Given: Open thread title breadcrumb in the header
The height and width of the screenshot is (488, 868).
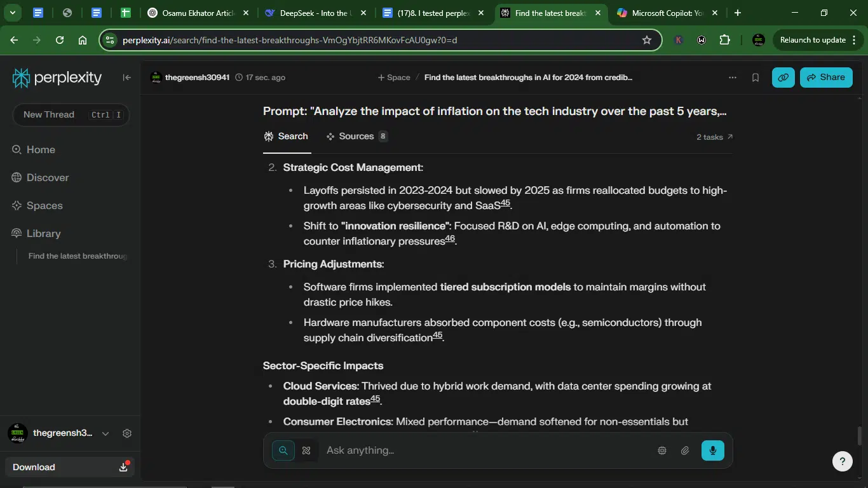Looking at the screenshot, I should click(528, 78).
